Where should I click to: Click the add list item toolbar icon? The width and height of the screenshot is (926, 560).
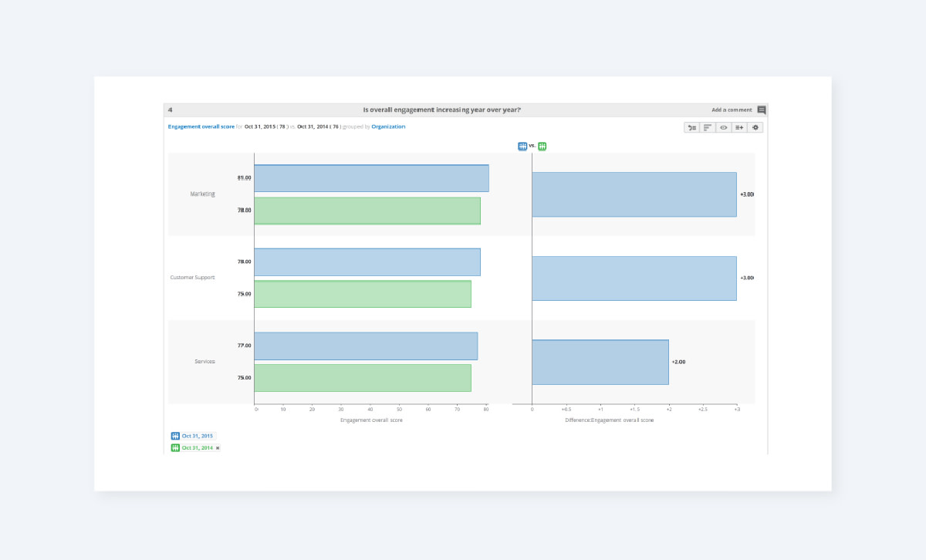[739, 127]
